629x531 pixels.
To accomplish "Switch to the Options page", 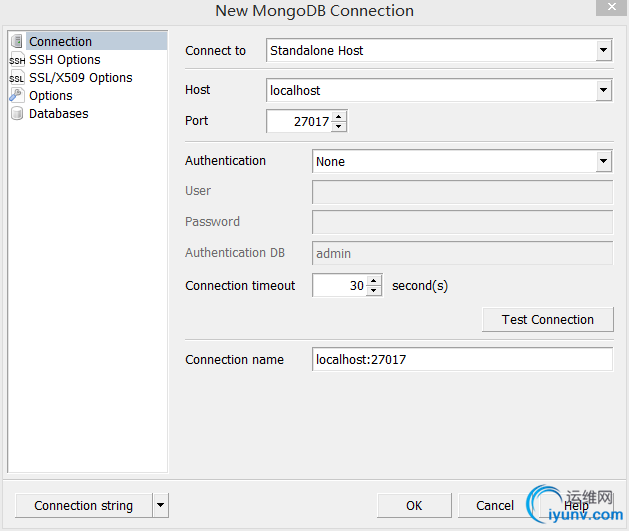I will click(51, 95).
